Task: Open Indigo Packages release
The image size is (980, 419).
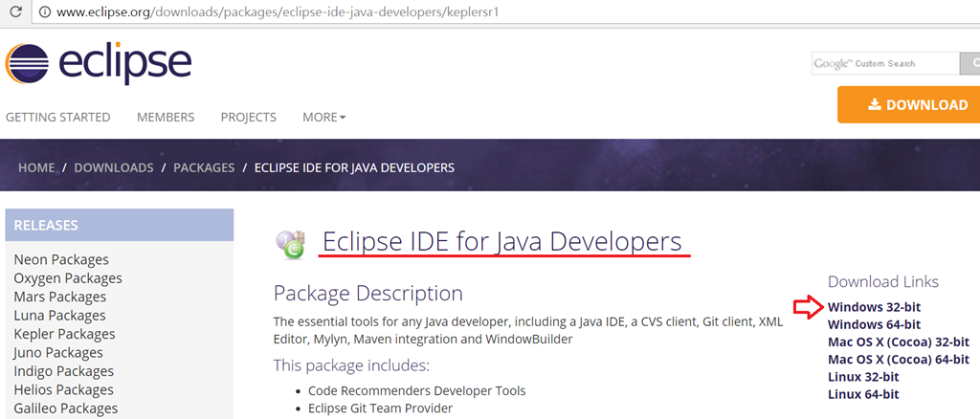Action: click(x=64, y=371)
